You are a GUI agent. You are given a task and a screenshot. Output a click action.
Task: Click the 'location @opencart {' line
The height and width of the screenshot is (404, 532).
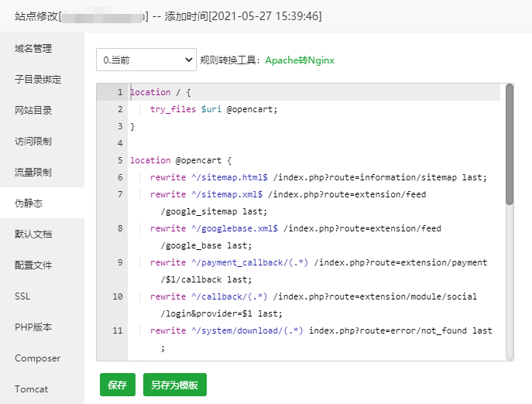tap(181, 160)
